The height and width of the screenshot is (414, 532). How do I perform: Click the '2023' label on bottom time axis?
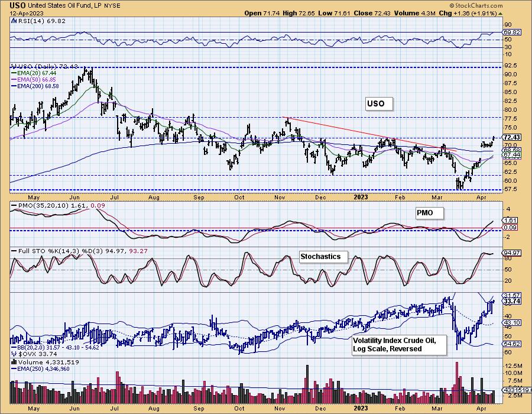tap(361, 408)
